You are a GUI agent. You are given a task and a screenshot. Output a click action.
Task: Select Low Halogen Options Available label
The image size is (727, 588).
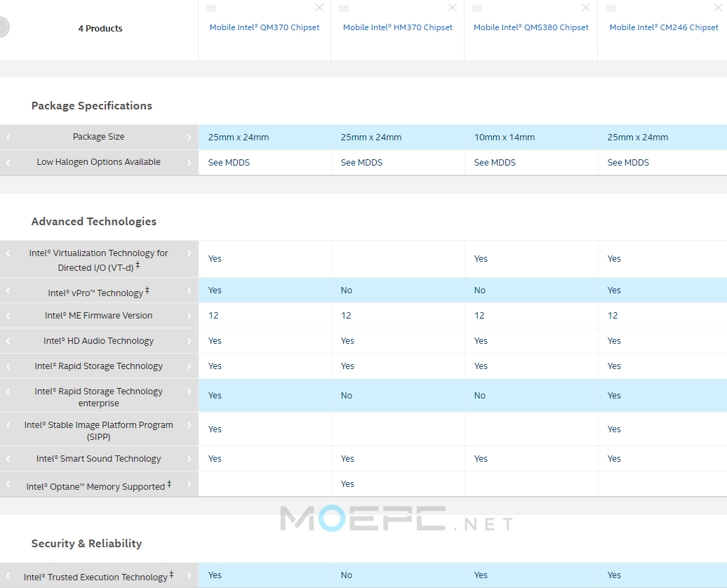pos(99,162)
